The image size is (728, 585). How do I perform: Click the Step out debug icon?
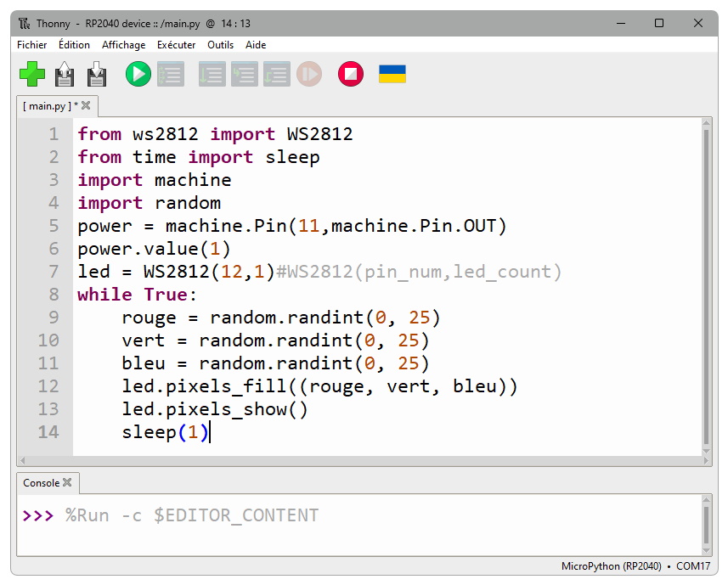tap(276, 75)
